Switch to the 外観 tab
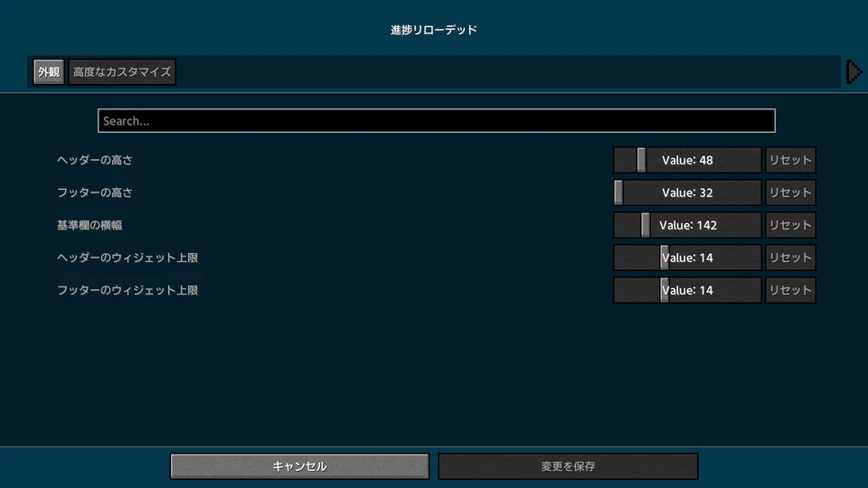 (x=49, y=72)
